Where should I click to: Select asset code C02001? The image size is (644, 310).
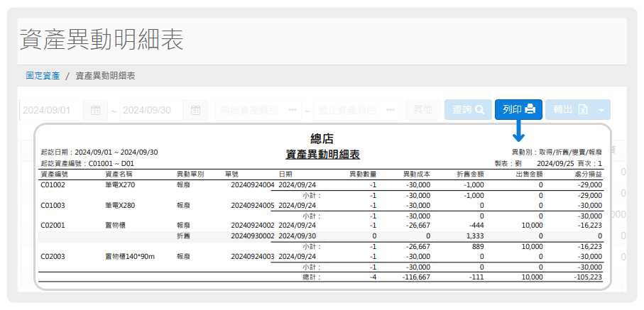pos(53,226)
